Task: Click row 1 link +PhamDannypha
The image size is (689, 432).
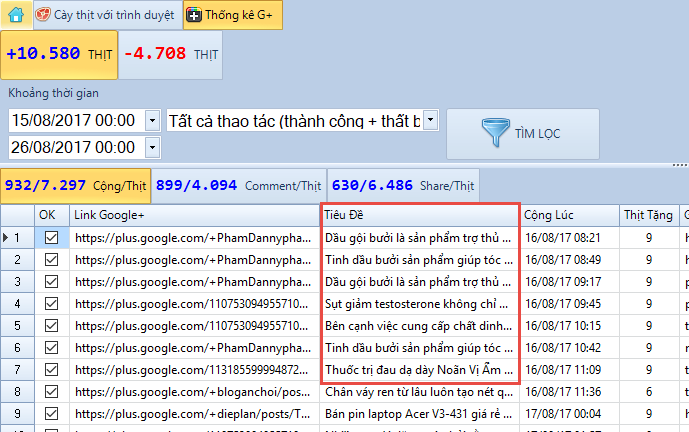Action: [193, 238]
